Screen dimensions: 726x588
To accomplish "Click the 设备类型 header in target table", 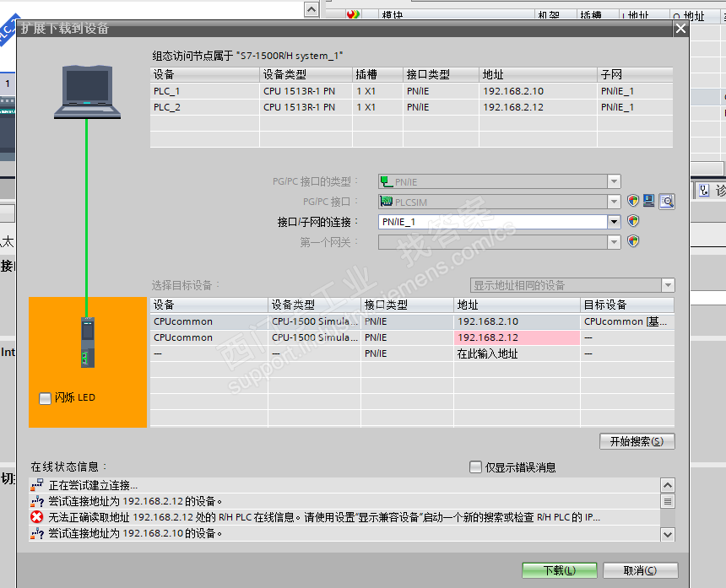I will point(314,305).
